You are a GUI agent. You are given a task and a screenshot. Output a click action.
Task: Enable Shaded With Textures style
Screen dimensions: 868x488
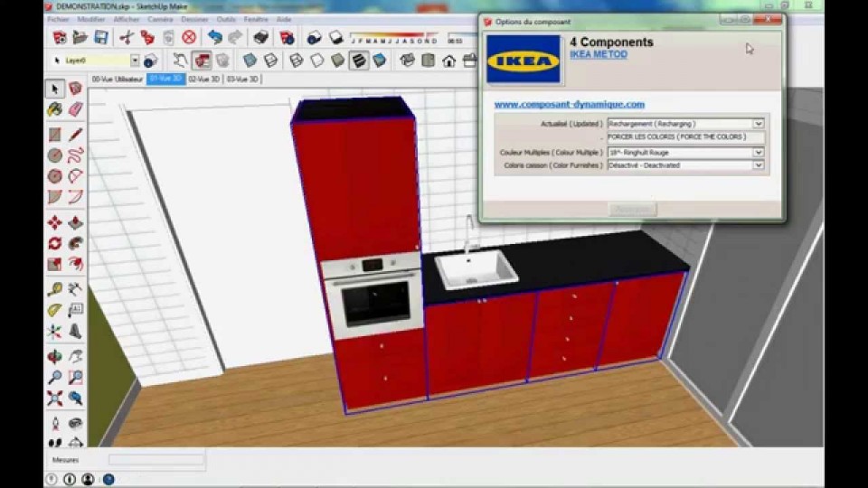359,61
